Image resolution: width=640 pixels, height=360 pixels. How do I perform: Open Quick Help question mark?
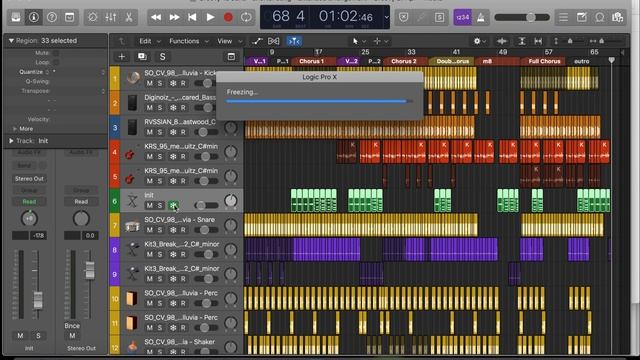pyautogui.click(x=52, y=17)
